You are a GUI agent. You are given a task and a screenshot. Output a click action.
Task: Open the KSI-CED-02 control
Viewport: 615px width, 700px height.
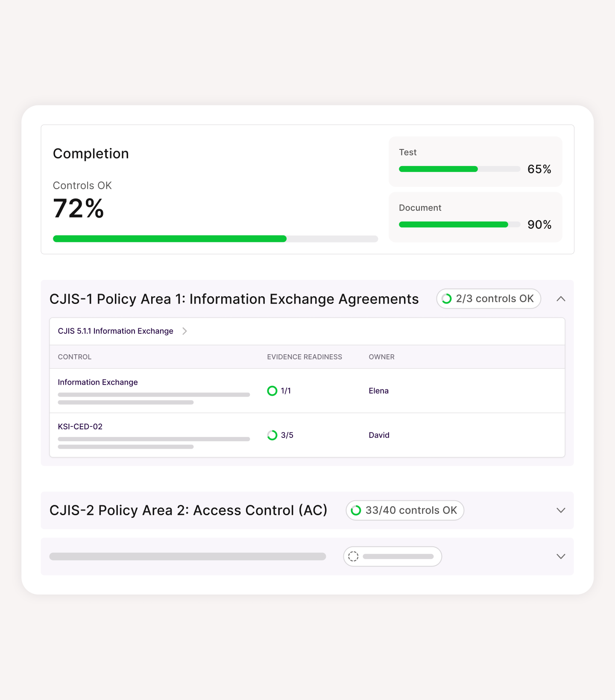(80, 426)
